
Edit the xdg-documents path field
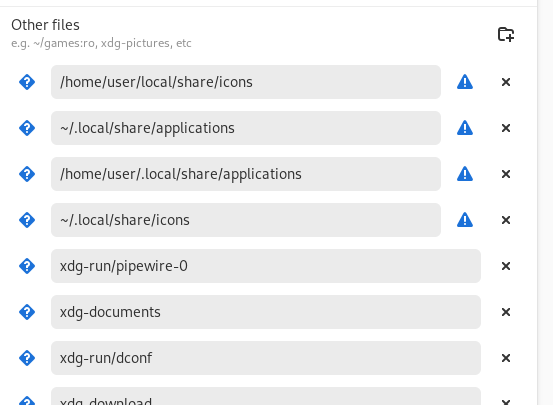click(266, 312)
